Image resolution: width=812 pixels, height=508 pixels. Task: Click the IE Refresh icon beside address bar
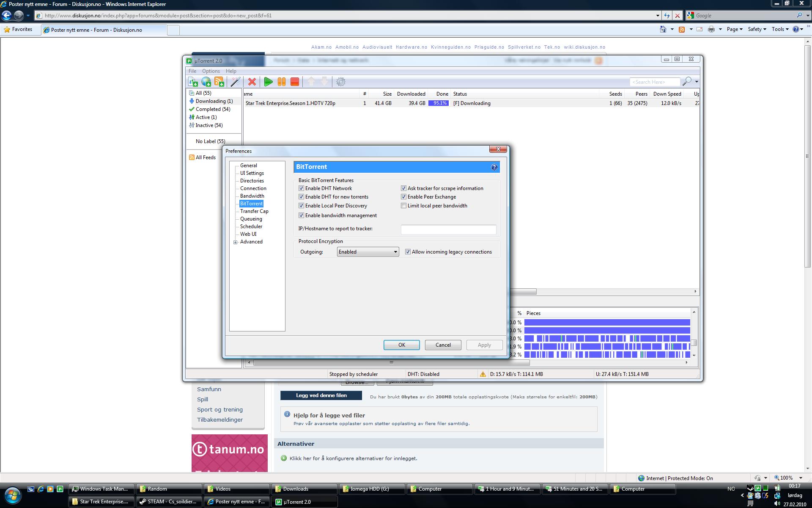click(x=667, y=15)
